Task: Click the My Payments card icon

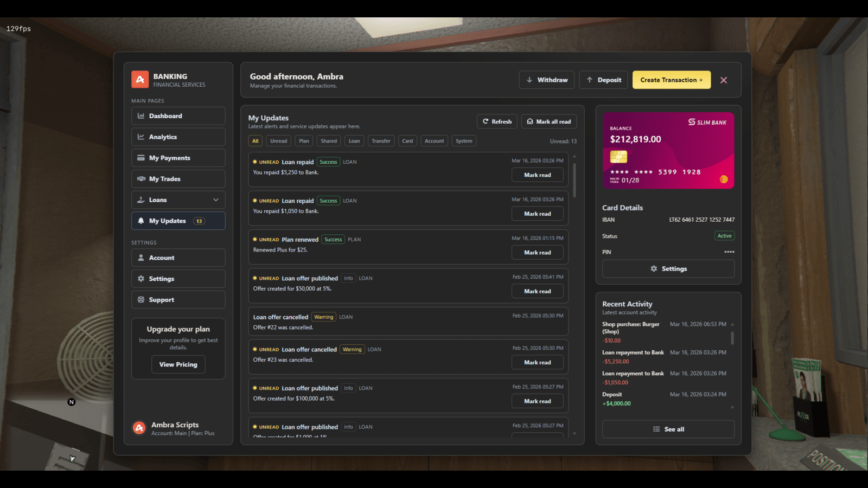Action: 141,158
